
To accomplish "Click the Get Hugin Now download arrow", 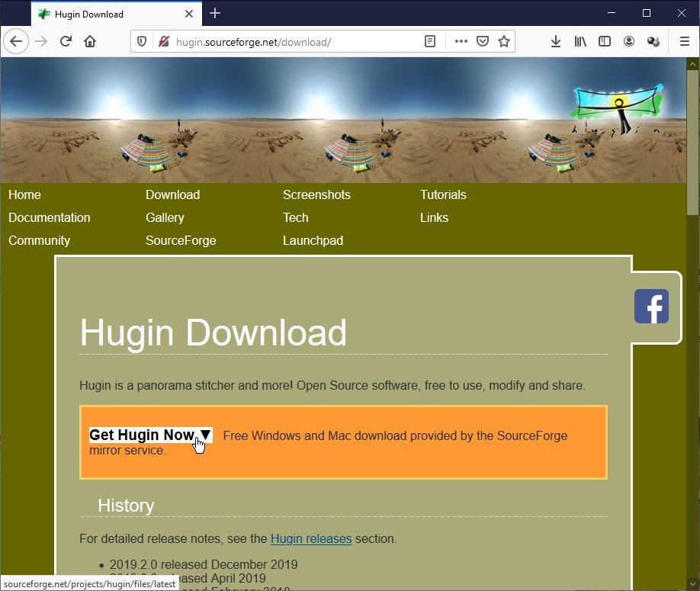I will [205, 435].
